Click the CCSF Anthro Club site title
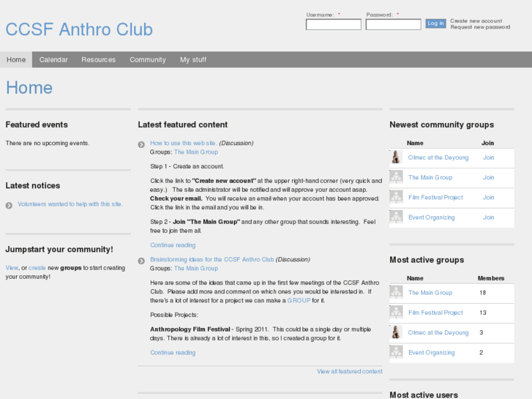The image size is (532, 399). click(79, 29)
